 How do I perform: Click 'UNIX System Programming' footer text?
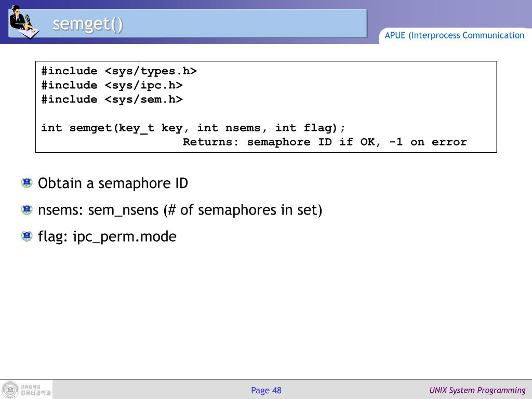pos(477,390)
